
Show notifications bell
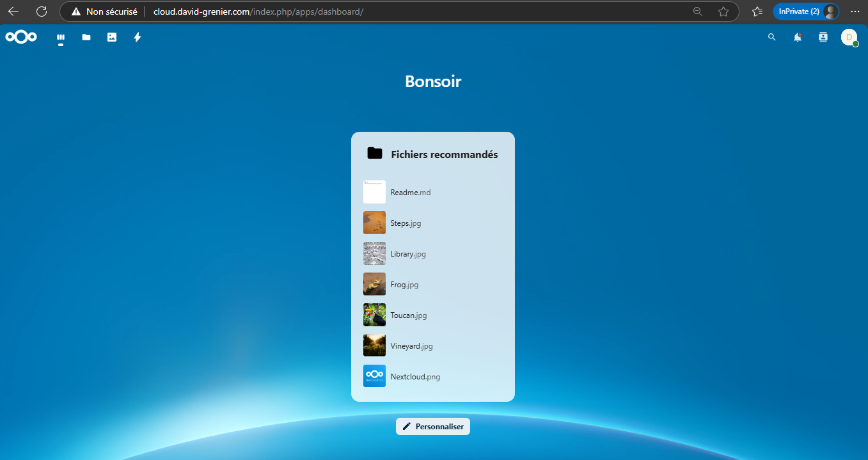[x=798, y=37]
